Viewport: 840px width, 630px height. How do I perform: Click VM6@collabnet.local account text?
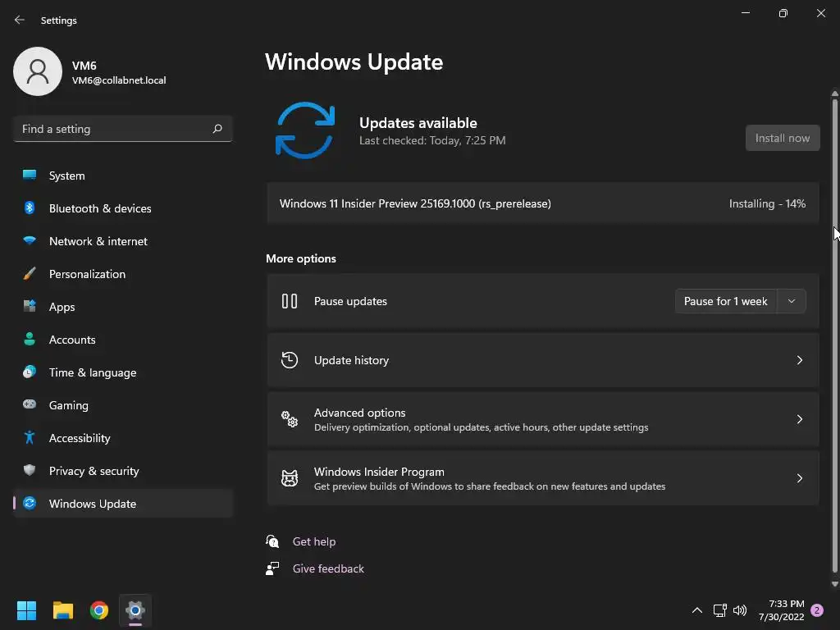119,80
